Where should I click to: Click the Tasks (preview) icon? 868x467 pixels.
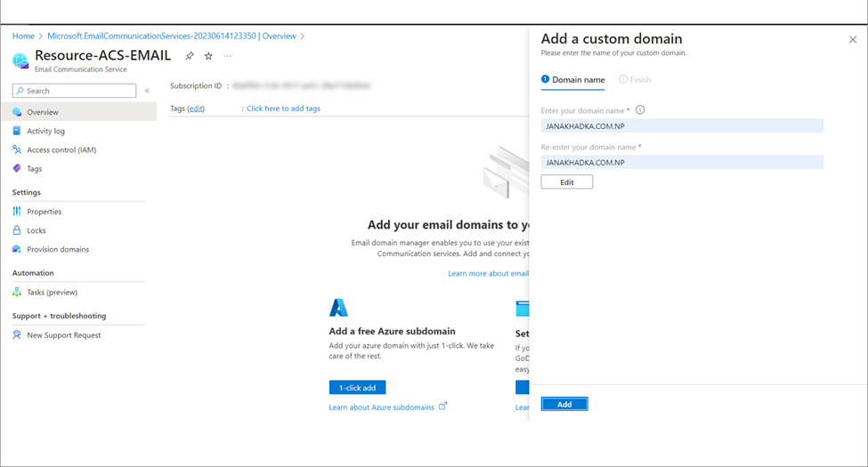tap(17, 292)
